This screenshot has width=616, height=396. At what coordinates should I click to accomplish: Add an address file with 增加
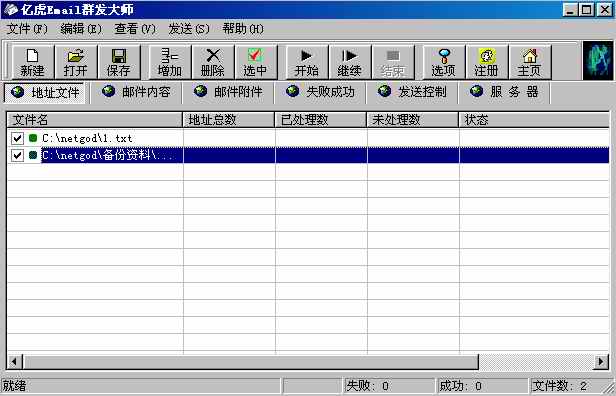tap(170, 62)
